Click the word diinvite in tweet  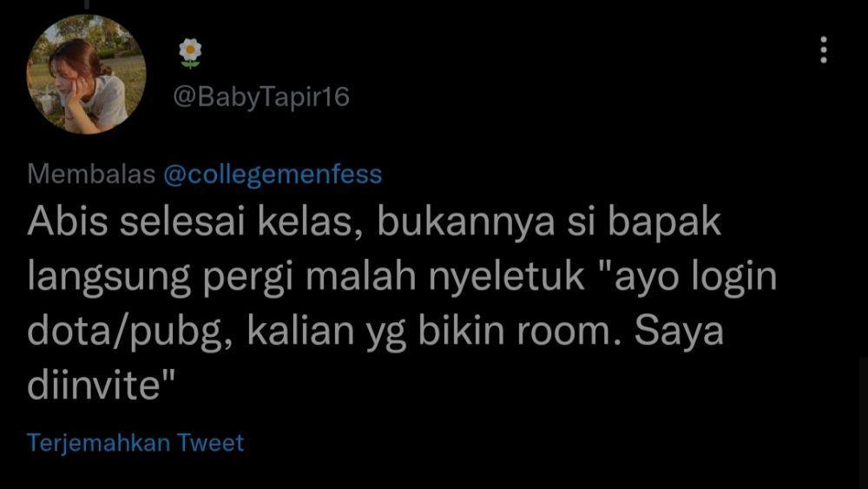coord(94,384)
